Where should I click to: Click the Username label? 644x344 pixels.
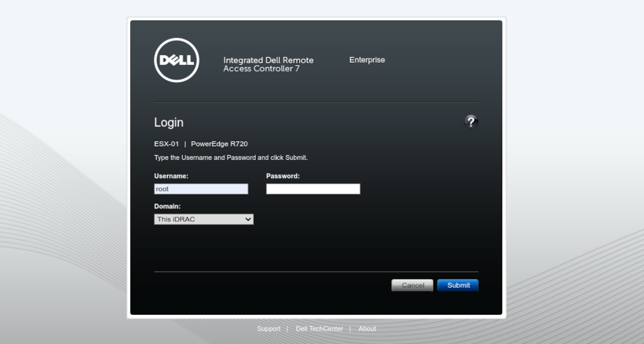(x=171, y=176)
